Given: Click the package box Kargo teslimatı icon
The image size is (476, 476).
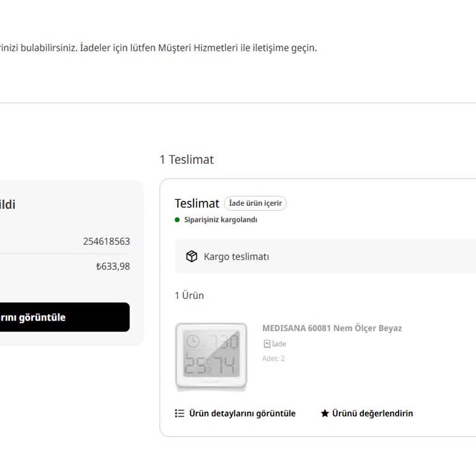Looking at the screenshot, I should [192, 256].
